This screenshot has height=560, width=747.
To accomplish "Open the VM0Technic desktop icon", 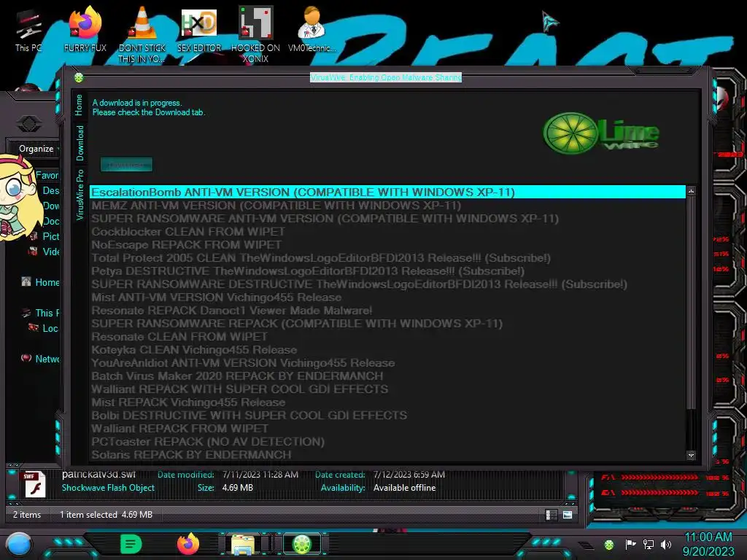I will coord(311,29).
